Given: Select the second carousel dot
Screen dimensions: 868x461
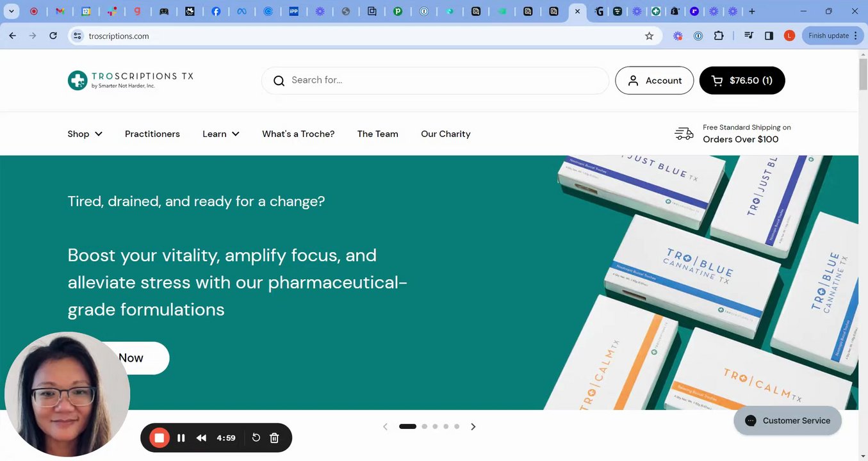Looking at the screenshot, I should click(424, 426).
